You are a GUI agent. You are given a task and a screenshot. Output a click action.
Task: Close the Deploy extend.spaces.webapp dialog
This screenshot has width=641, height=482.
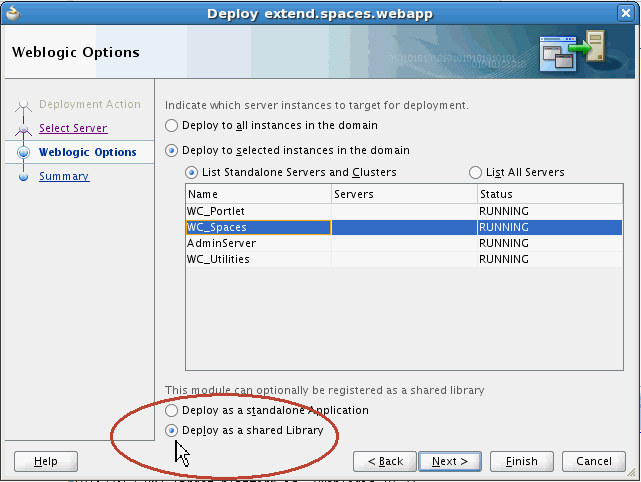(626, 13)
